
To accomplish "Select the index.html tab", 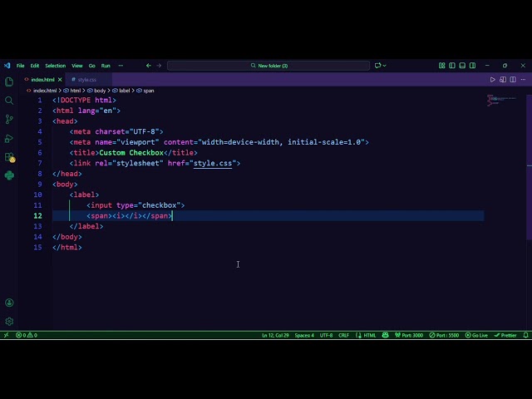I will click(x=42, y=80).
